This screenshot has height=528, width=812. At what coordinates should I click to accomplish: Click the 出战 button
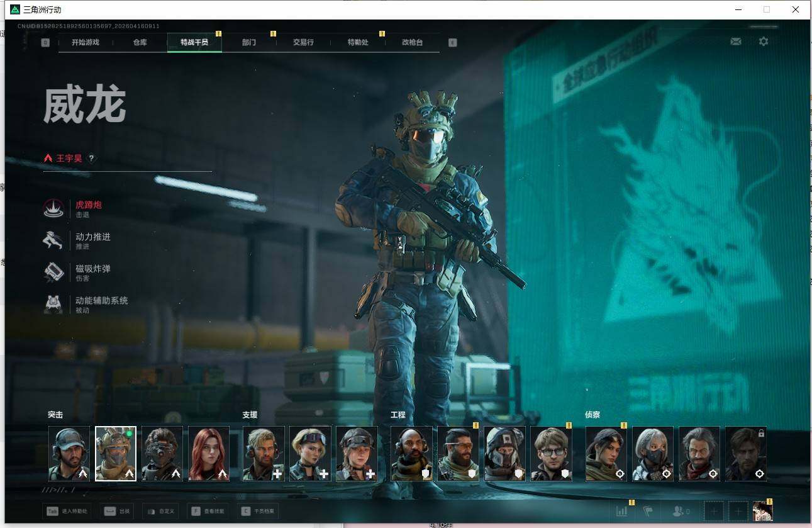(117, 511)
